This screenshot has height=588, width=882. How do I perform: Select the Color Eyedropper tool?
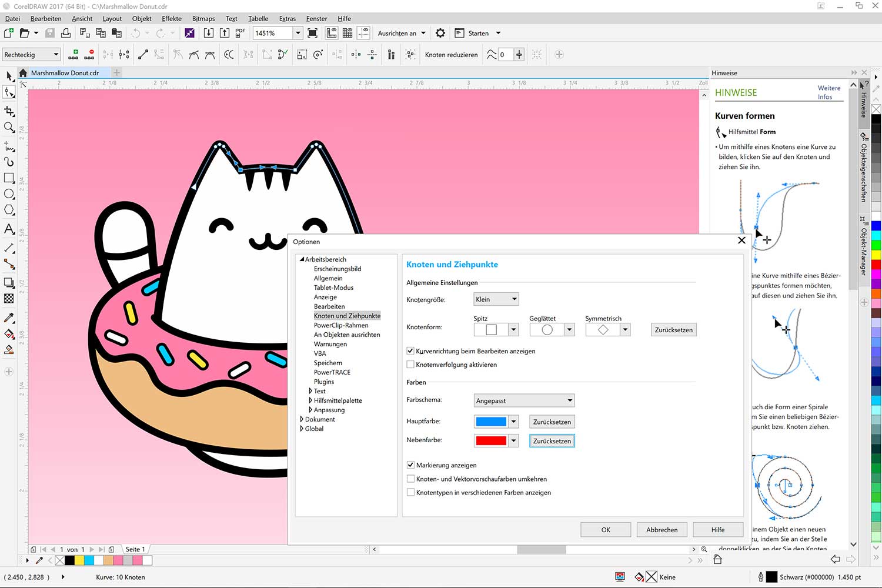click(9, 318)
